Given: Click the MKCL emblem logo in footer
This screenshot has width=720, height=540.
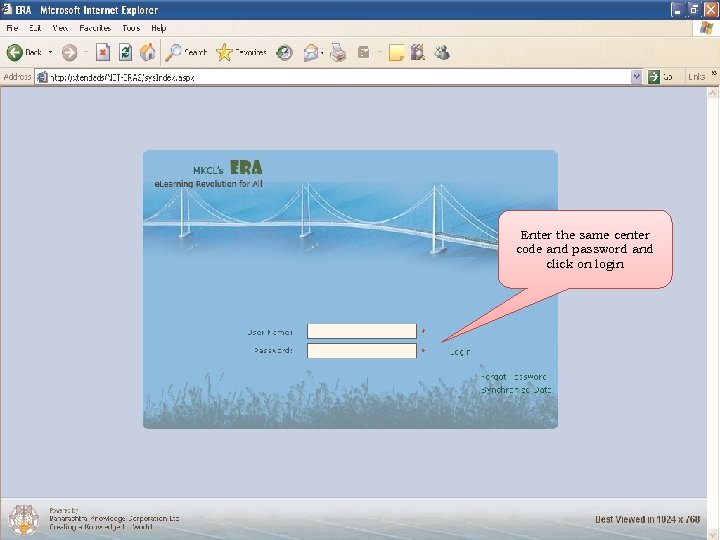Looking at the screenshot, I should (24, 520).
